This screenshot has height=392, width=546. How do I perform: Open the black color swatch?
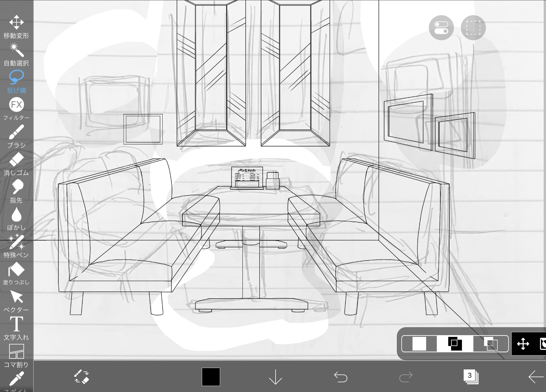[x=211, y=377]
